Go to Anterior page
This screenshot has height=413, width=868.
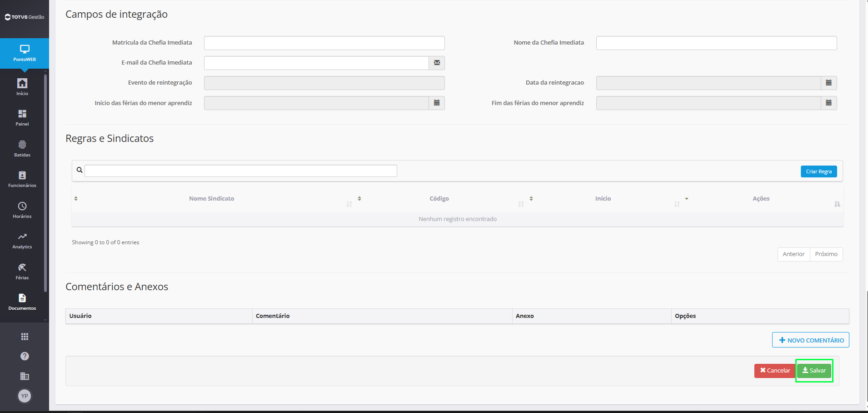point(793,254)
